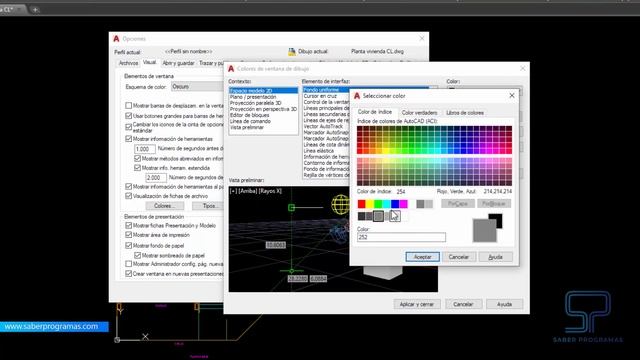Click Aplicar y cerrar button
The image size is (640, 360).
click(x=417, y=304)
